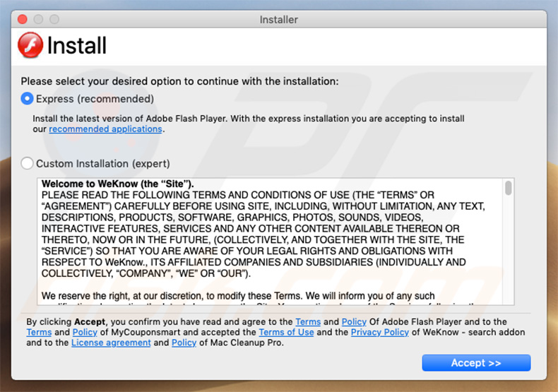
Task: Minimize the Installer window
Action: tap(38, 19)
